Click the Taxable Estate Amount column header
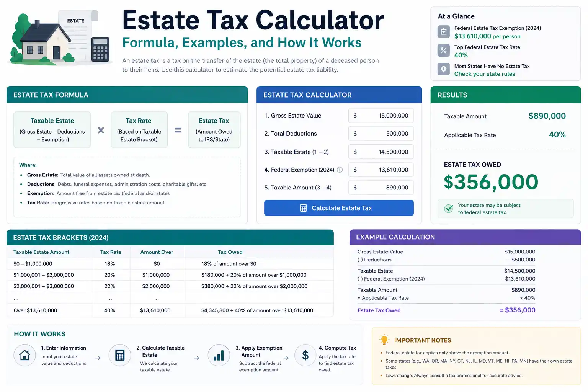Image resolution: width=588 pixels, height=392 pixels. pyautogui.click(x=41, y=252)
